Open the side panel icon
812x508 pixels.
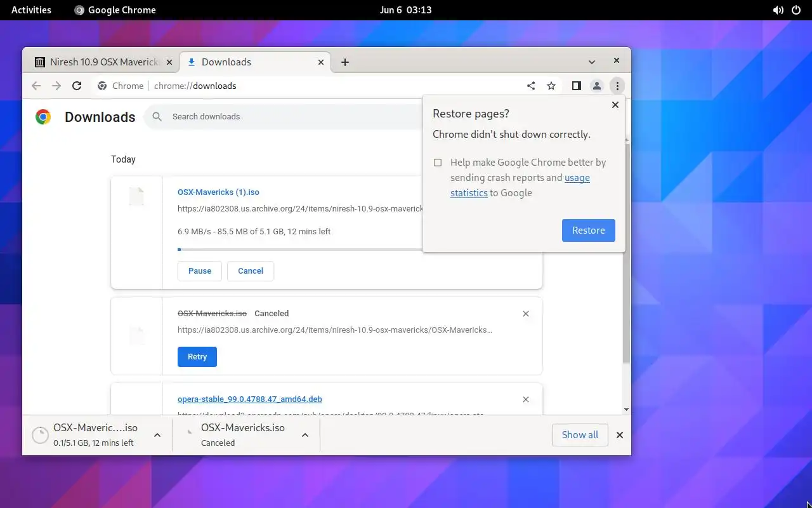[x=576, y=86]
